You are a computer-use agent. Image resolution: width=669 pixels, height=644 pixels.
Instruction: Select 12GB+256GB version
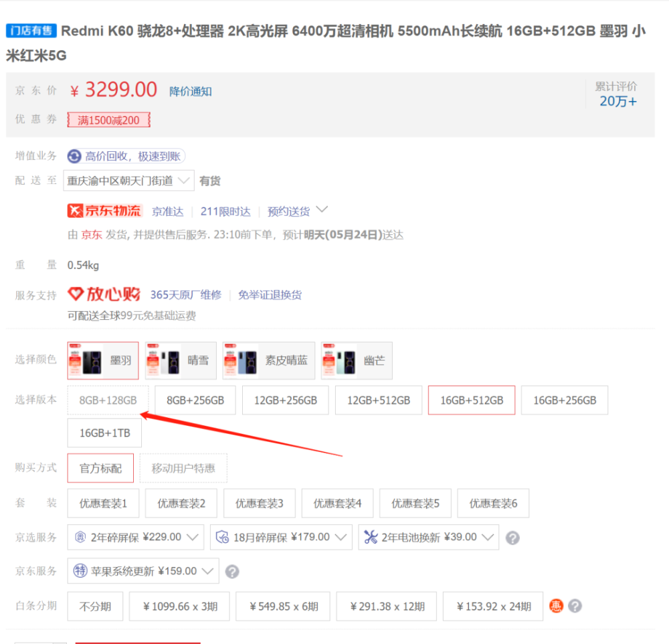click(x=286, y=400)
